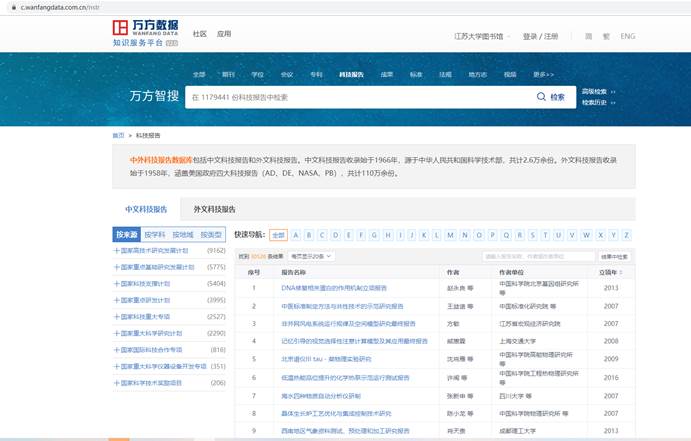Select the 专利 search category tab
This screenshot has height=441, width=691.
tap(316, 74)
